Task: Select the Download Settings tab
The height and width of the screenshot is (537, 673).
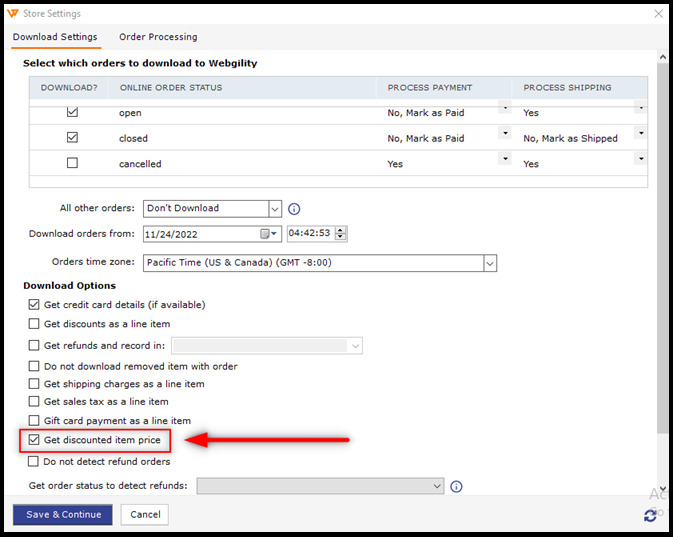Action: 55,37
